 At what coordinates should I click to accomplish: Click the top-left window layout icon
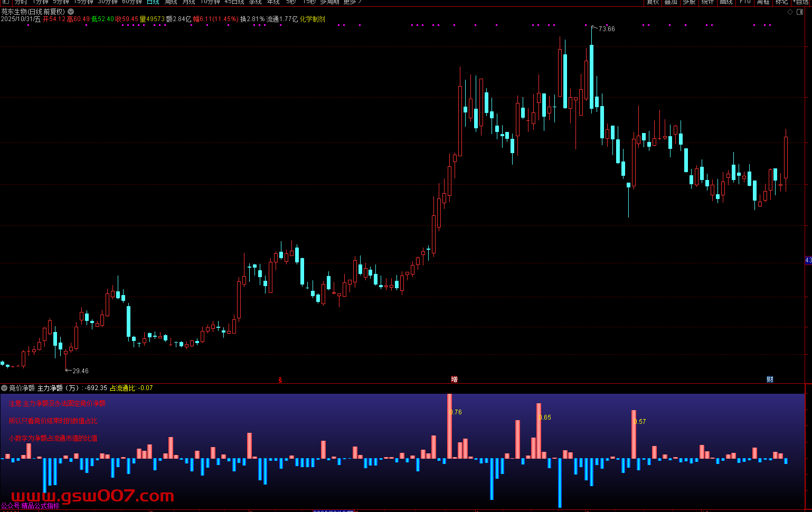coord(5,2)
